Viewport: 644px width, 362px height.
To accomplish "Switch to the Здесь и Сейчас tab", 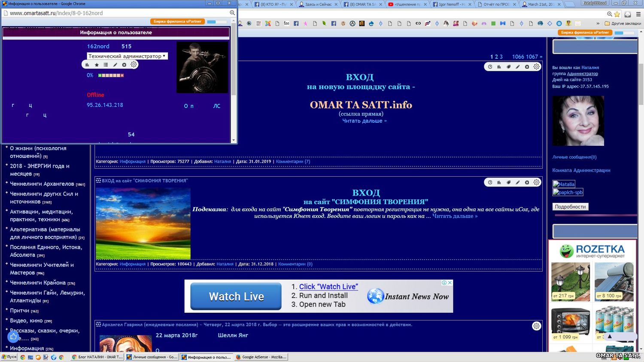I will coord(318,4).
